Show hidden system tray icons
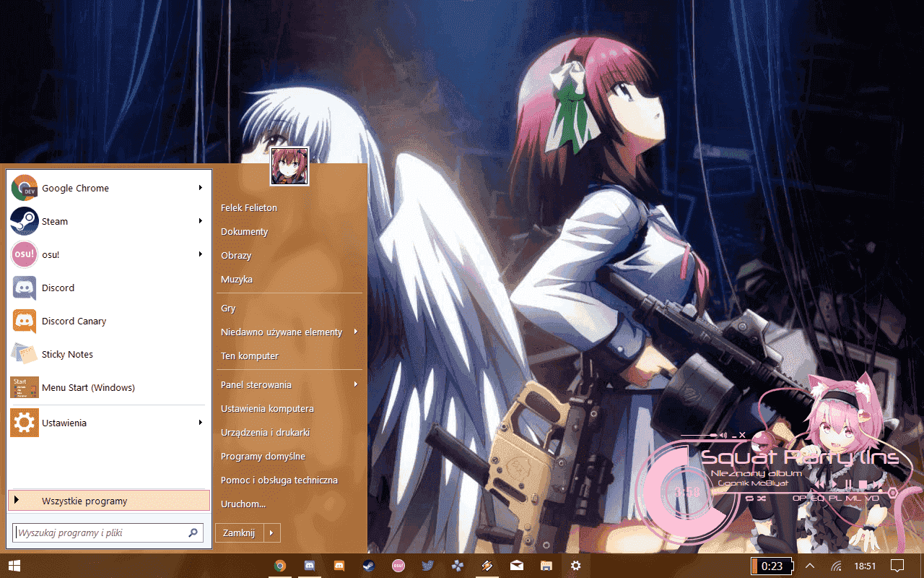The height and width of the screenshot is (578, 924). pos(810,566)
